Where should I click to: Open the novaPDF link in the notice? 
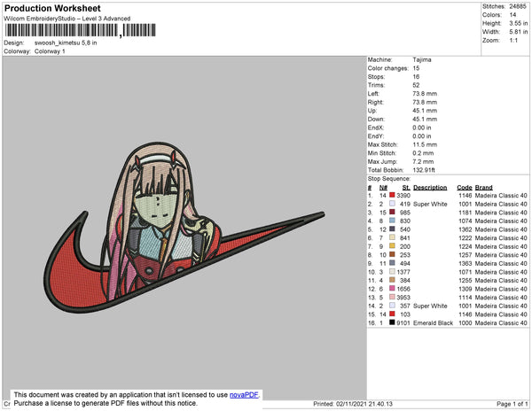coord(244,395)
